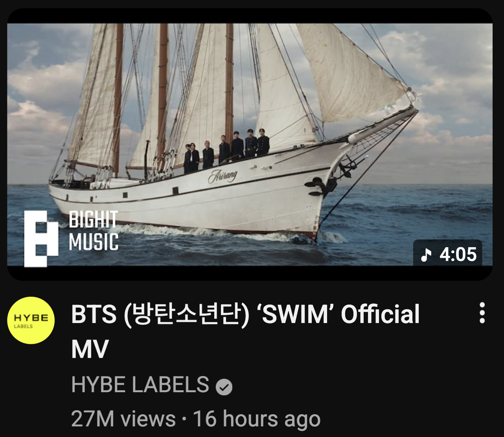The image size is (504, 437).
Task: Click the Arirang name painted on the hull
Action: (223, 176)
